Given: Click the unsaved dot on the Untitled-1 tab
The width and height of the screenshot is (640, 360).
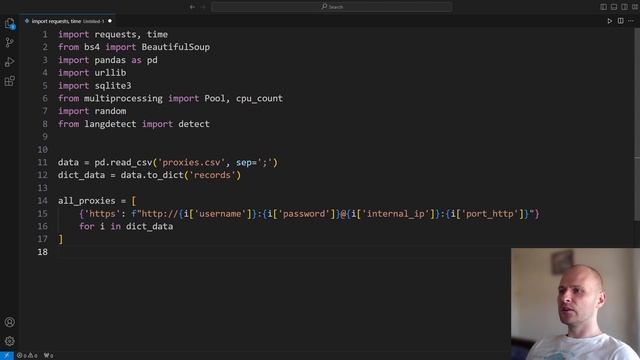Looking at the screenshot, I should (x=110, y=21).
